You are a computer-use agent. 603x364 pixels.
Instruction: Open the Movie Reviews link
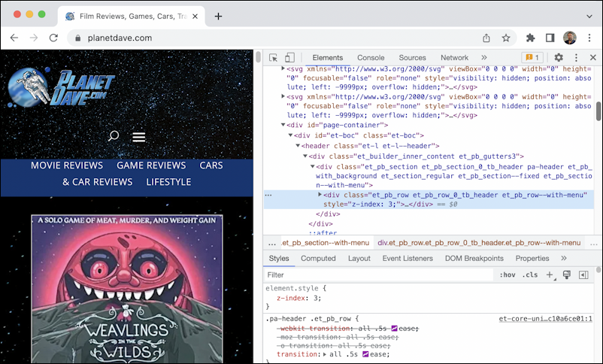click(67, 165)
